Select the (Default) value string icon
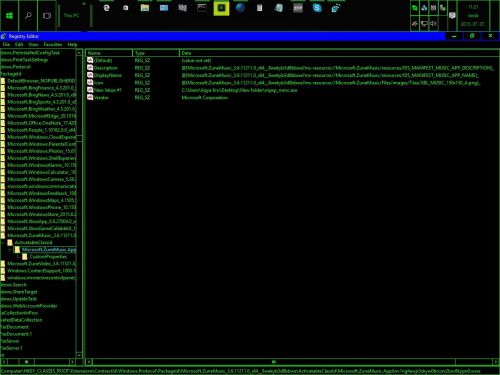Viewport: 500px width, 375px height. 90,60
